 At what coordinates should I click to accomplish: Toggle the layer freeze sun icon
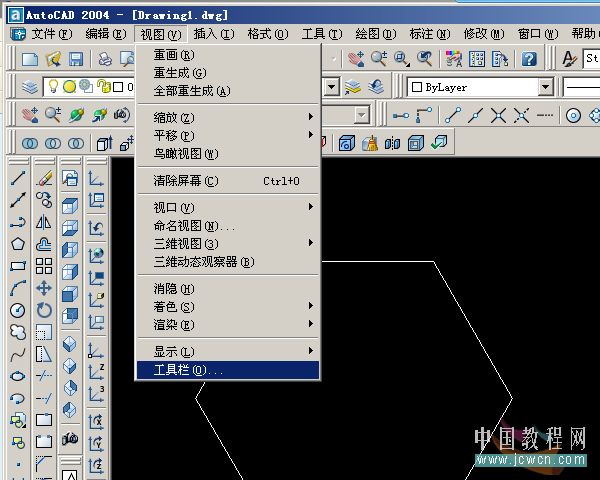click(69, 87)
